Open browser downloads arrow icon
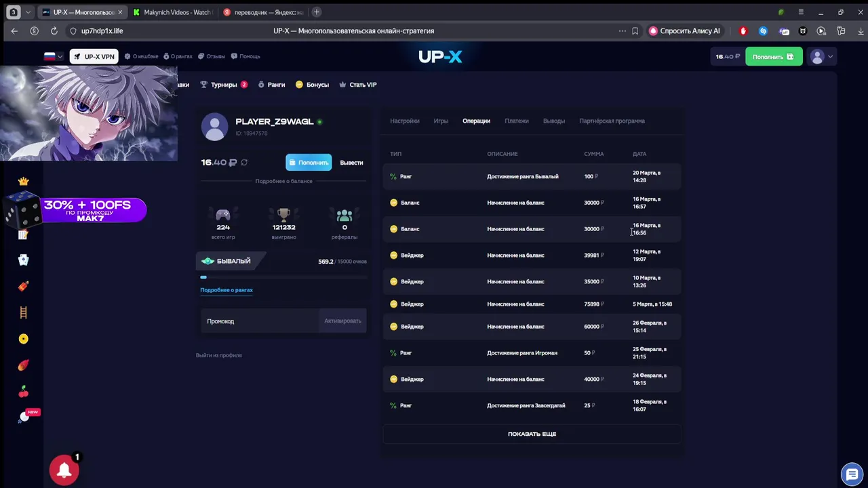 tap(861, 30)
